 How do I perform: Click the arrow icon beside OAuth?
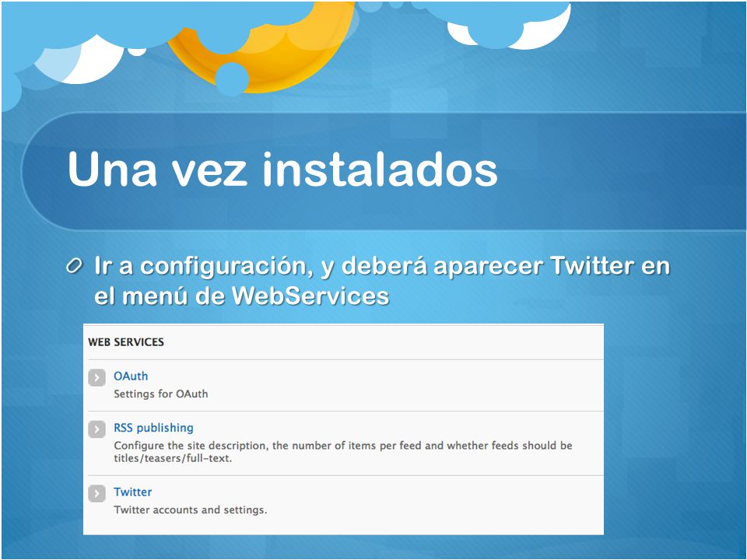click(x=96, y=378)
